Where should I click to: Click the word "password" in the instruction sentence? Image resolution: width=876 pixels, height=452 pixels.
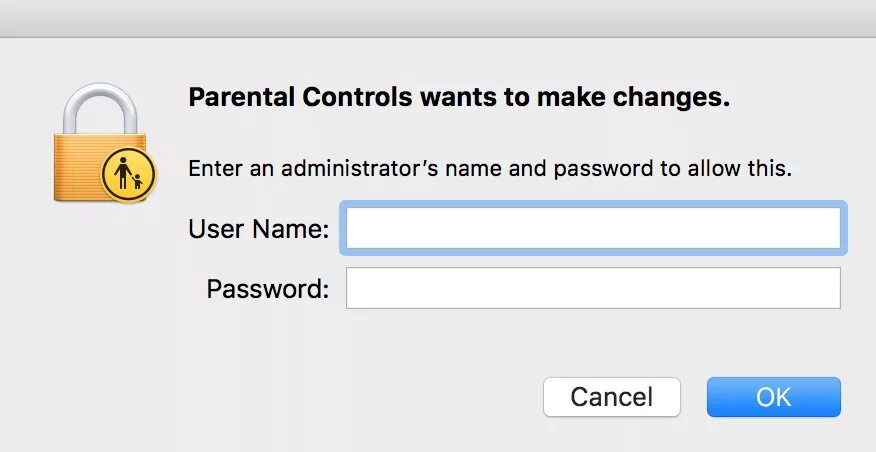point(600,169)
